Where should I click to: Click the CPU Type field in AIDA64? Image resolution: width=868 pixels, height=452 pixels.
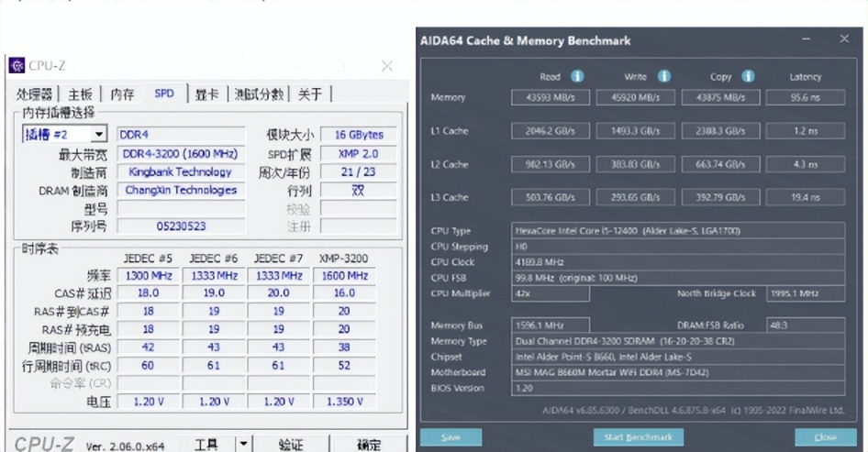pos(678,231)
